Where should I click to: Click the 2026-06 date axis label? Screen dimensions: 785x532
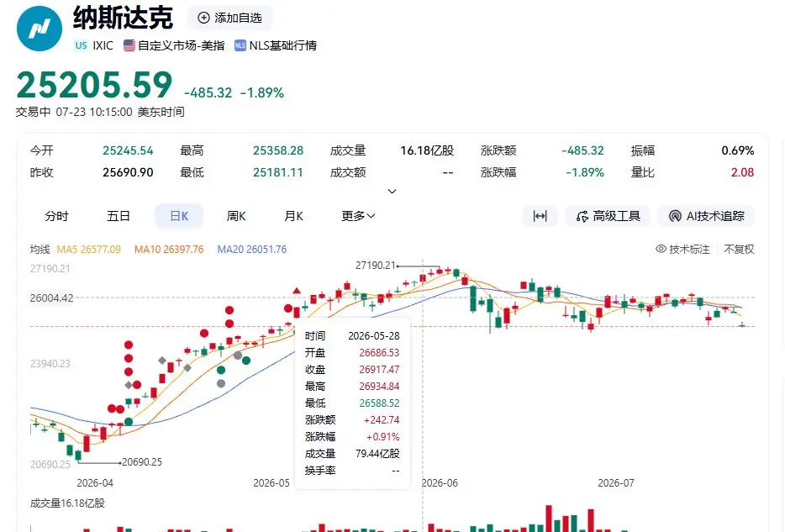[440, 483]
